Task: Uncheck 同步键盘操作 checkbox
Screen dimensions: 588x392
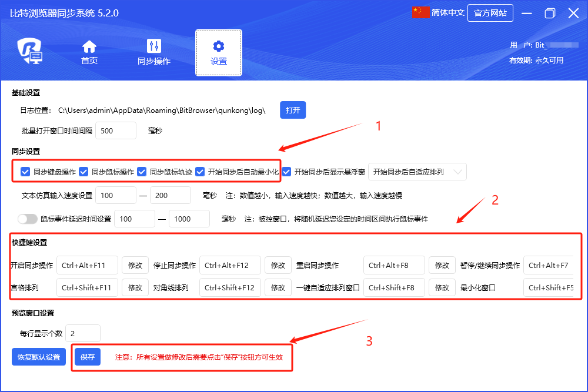Action: coord(25,172)
